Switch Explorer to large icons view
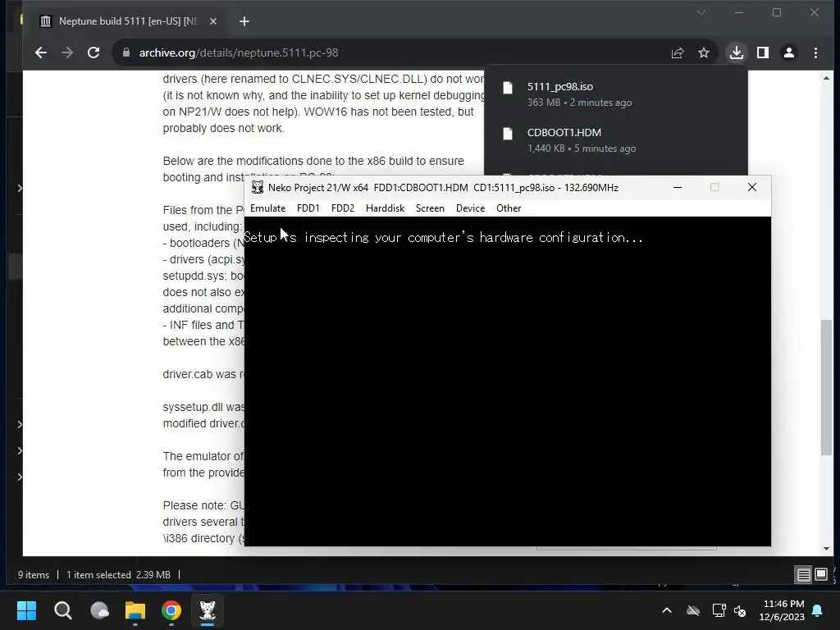The width and height of the screenshot is (840, 630). click(x=820, y=574)
